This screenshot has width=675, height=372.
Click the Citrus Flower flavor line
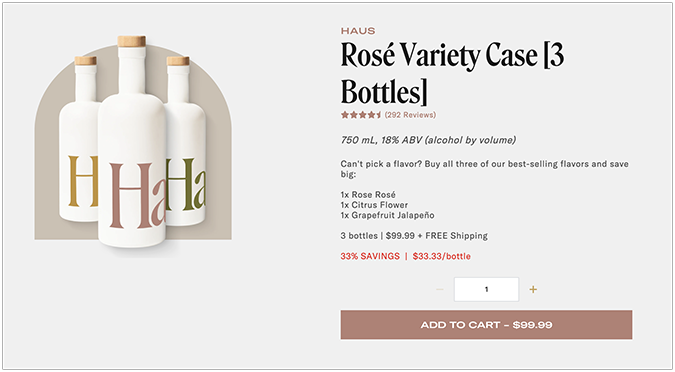(x=374, y=205)
